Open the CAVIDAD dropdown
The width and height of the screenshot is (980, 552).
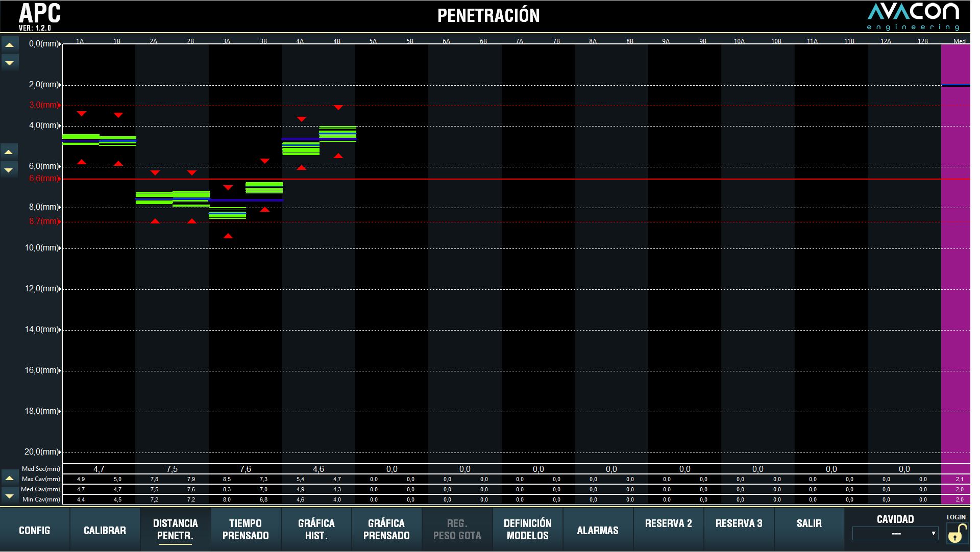click(x=895, y=534)
